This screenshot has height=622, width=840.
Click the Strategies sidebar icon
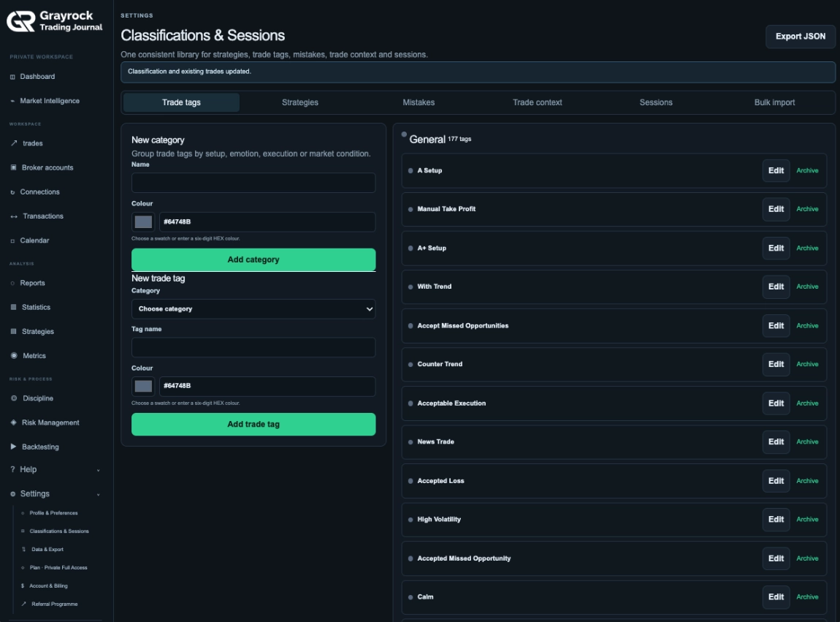[x=13, y=331]
